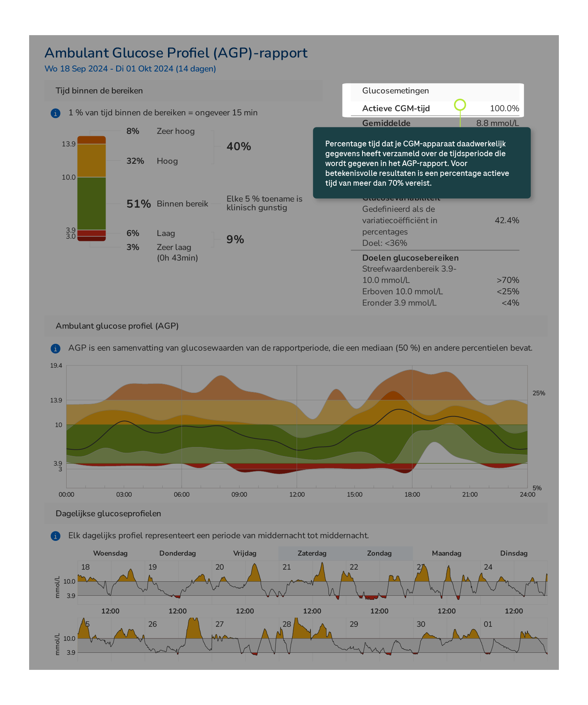
Task: Click 'Eronder 3.9 mmol/L' row
Action: pos(440,303)
